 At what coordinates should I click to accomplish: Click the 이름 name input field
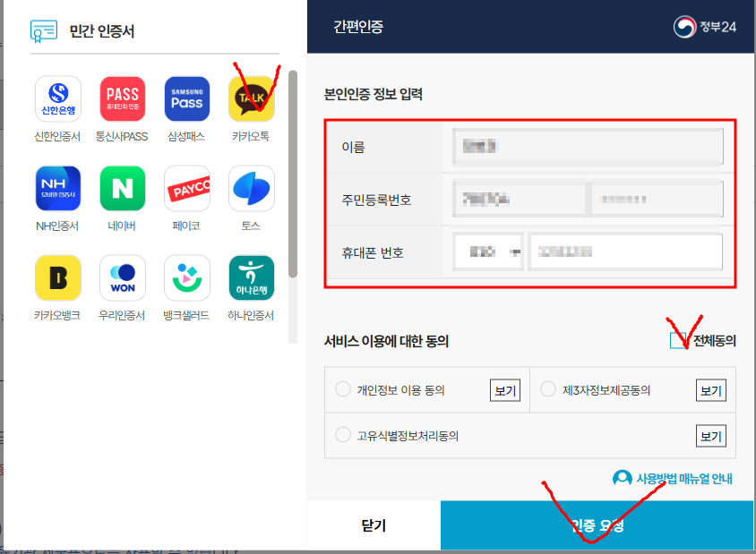588,147
